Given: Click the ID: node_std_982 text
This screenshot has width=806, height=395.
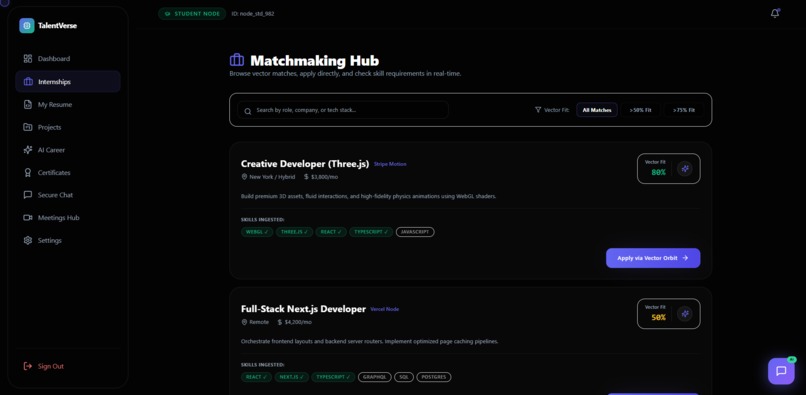Looking at the screenshot, I should [x=253, y=14].
